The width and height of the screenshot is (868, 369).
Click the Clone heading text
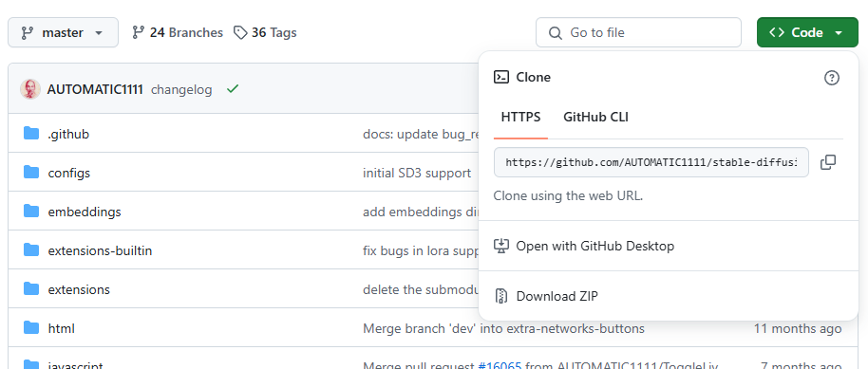click(x=533, y=77)
